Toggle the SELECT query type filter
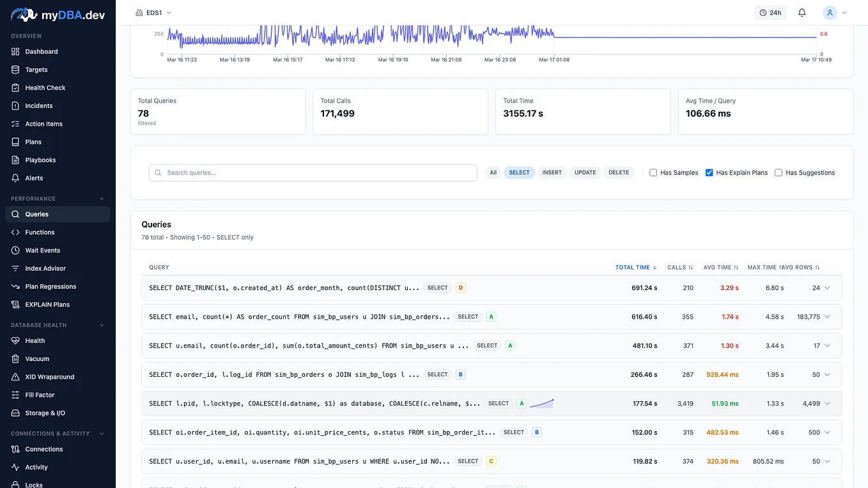This screenshot has width=868, height=488. (519, 172)
